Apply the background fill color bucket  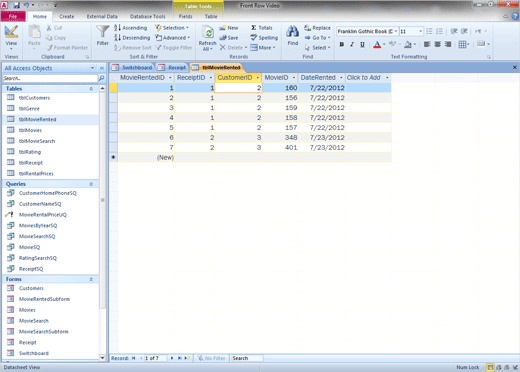[x=408, y=44]
